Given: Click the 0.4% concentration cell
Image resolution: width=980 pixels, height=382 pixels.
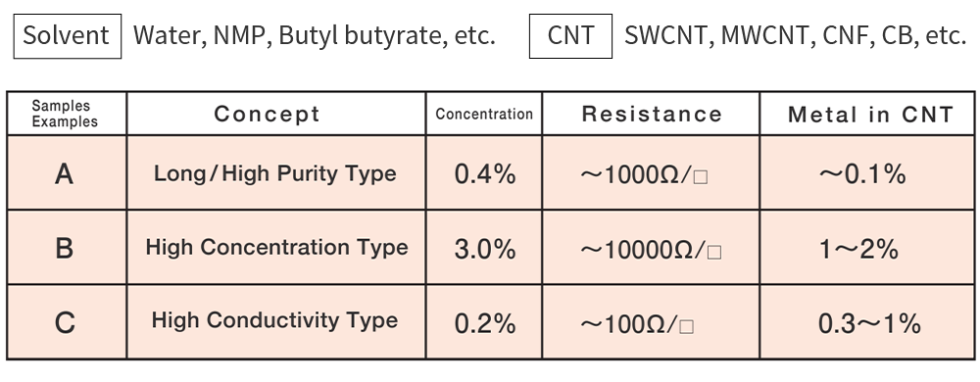Looking at the screenshot, I should [484, 173].
